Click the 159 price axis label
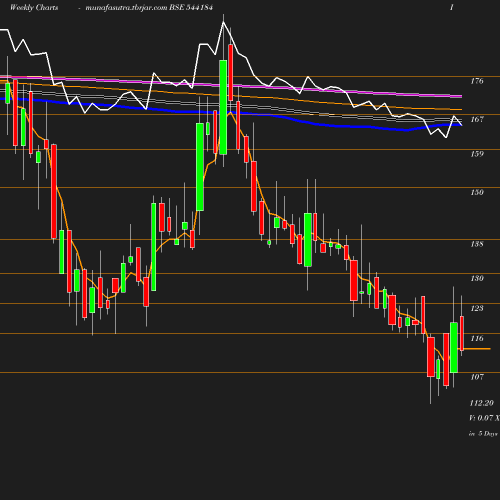This screenshot has width=500, height=500. click(x=477, y=154)
